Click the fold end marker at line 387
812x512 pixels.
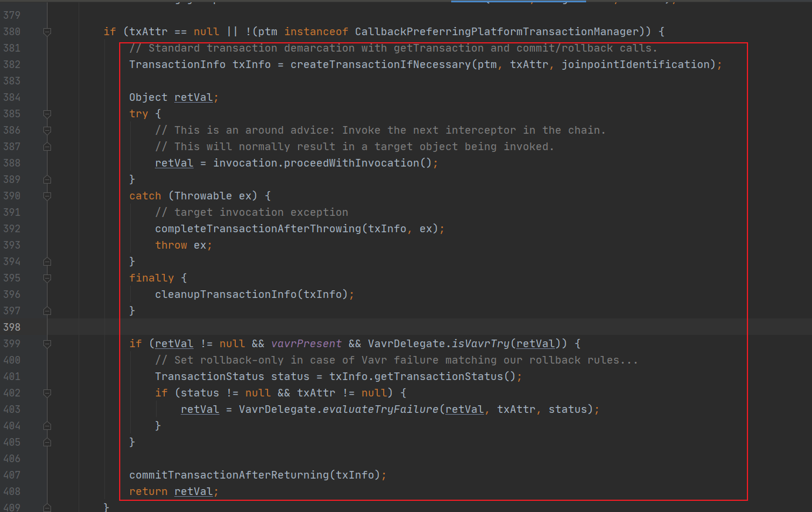coord(48,147)
